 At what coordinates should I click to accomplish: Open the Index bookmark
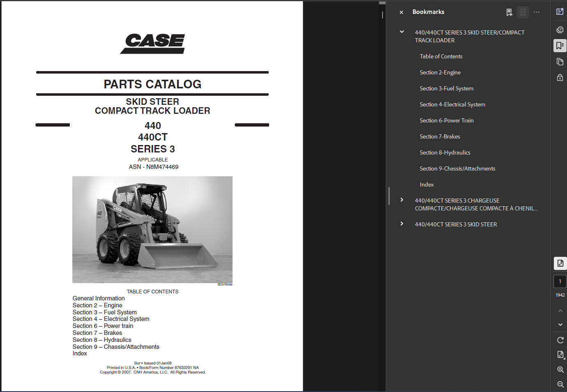coord(426,184)
